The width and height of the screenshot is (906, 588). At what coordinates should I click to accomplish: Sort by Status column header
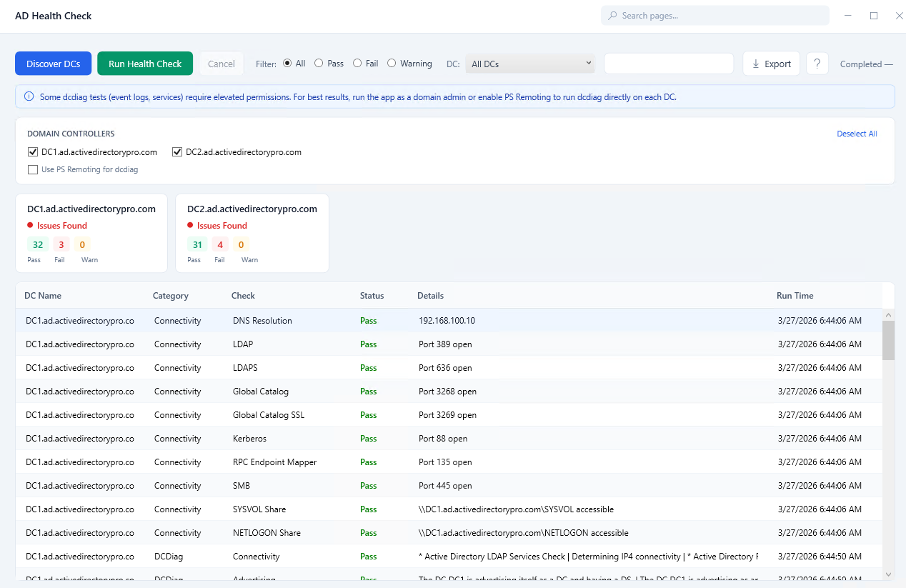pos(372,295)
